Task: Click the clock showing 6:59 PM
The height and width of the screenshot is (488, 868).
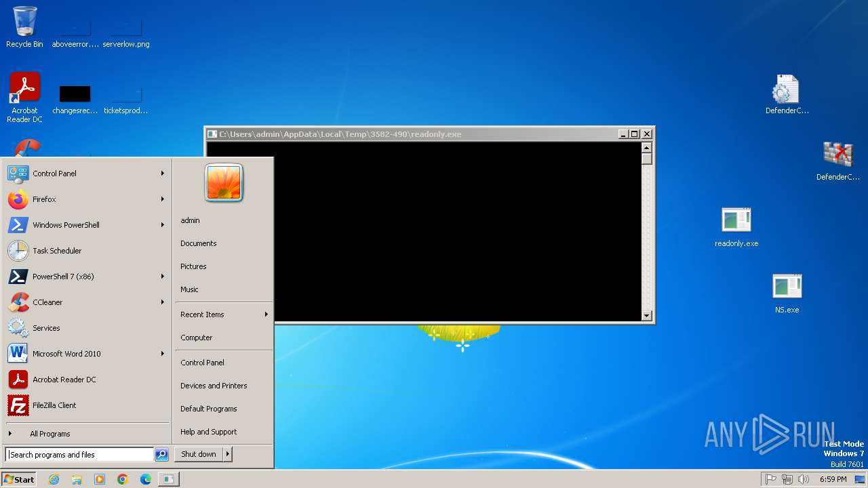Action: pos(833,479)
